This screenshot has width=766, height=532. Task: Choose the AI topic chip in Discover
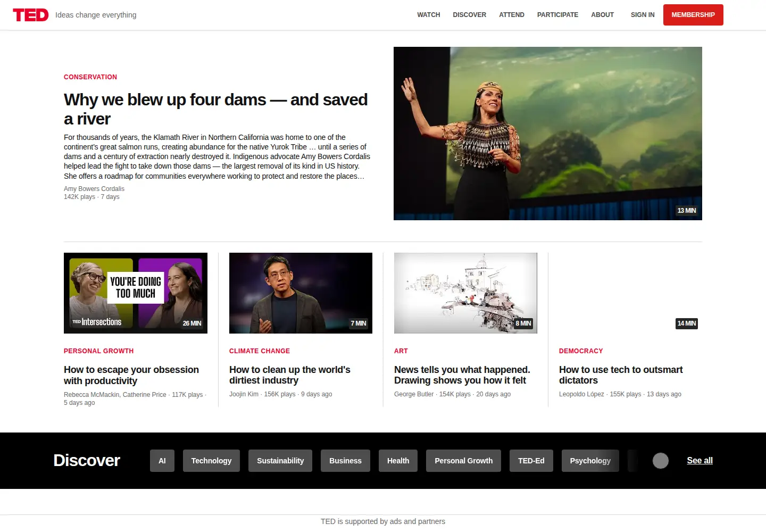coord(162,461)
